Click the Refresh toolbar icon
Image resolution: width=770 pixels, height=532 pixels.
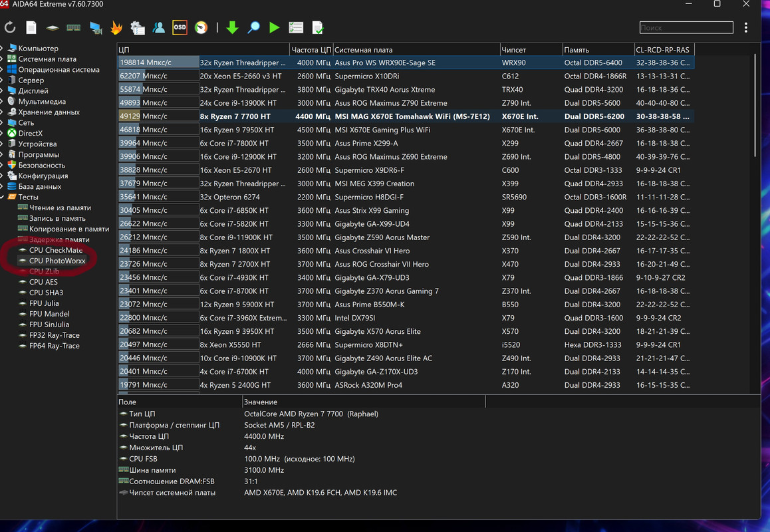pos(10,27)
